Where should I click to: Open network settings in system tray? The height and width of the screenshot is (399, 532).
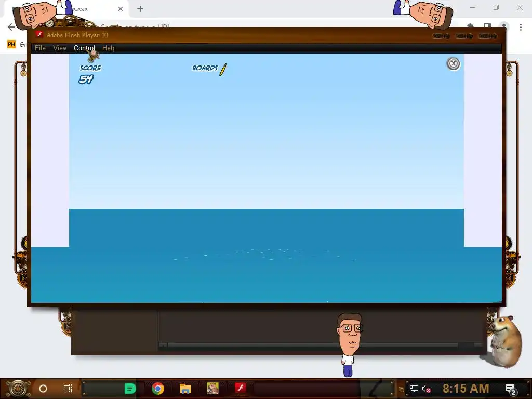(x=414, y=389)
